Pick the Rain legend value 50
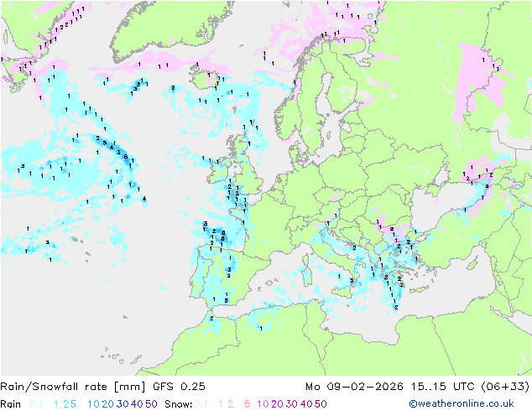This screenshot has width=532, height=411. (x=151, y=404)
